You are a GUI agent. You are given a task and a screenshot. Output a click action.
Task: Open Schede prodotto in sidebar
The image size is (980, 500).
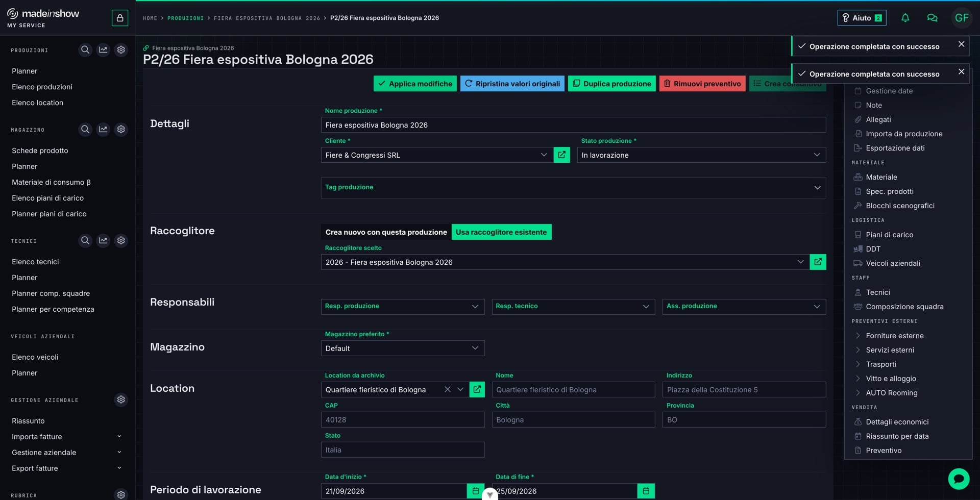[x=40, y=151]
